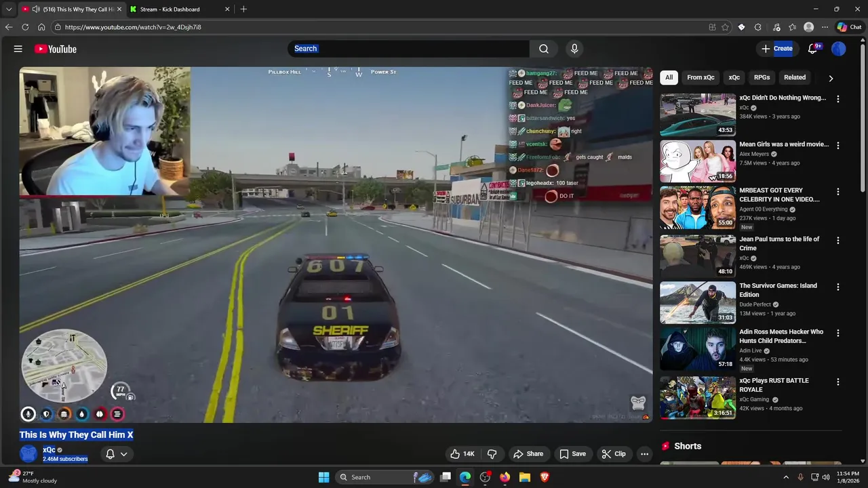Expand the notification preferences chevron
Screen dimensions: 868x488
pyautogui.click(x=123, y=454)
